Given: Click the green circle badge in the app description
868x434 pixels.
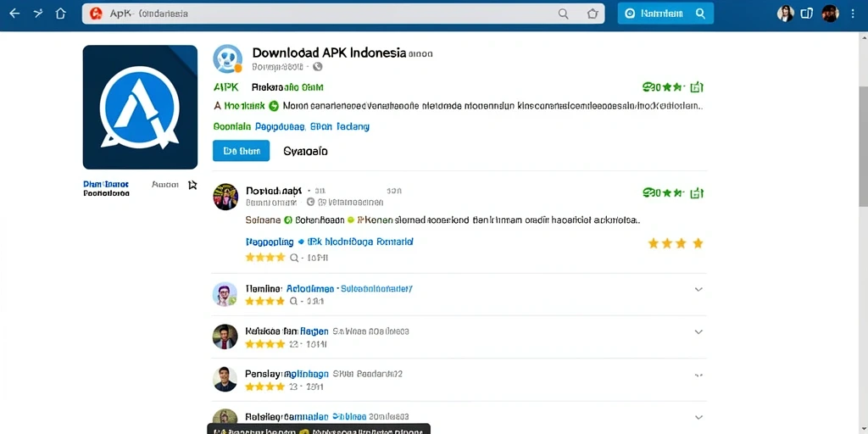Looking at the screenshot, I should point(273,106).
